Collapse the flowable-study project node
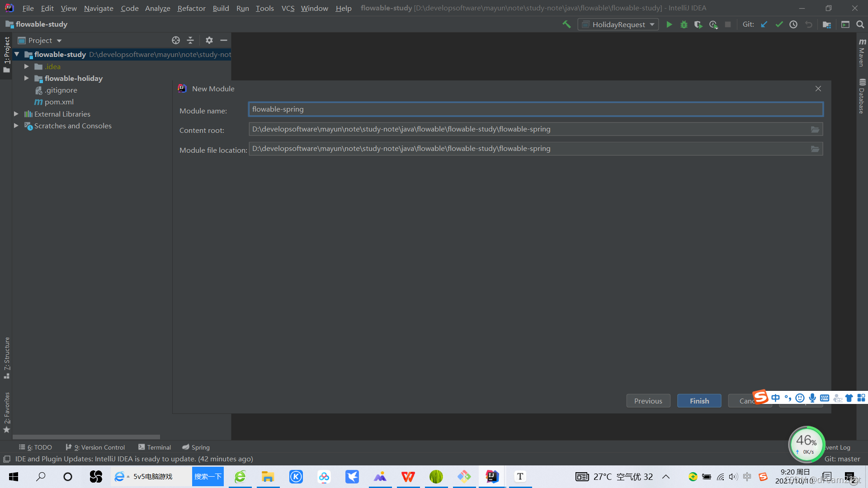Screen dimensions: 868x488 coord(17,54)
